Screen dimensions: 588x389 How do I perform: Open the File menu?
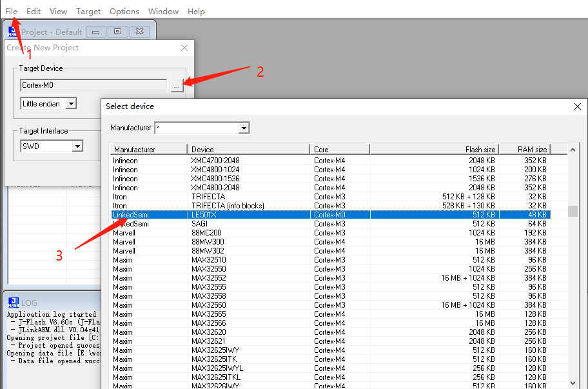pyautogui.click(x=11, y=11)
